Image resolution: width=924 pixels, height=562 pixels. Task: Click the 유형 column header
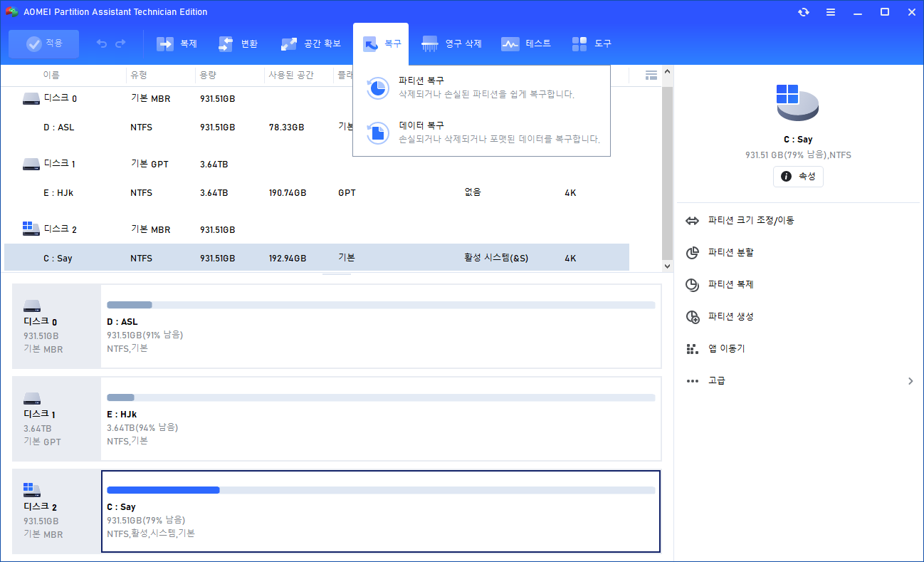coord(137,75)
